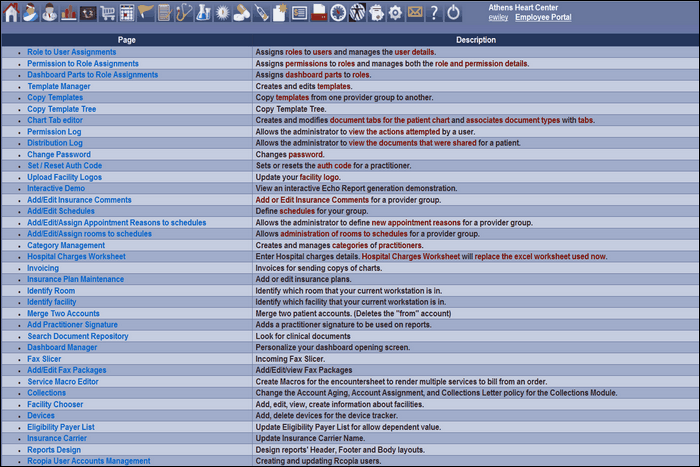Open the lab flasks icon
The width and height of the screenshot is (700, 467).
tap(203, 13)
